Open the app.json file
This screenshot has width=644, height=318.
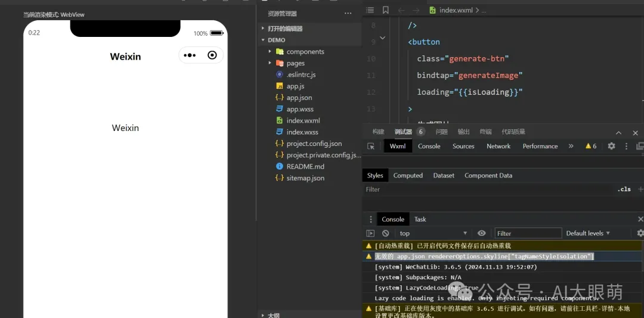click(x=299, y=98)
